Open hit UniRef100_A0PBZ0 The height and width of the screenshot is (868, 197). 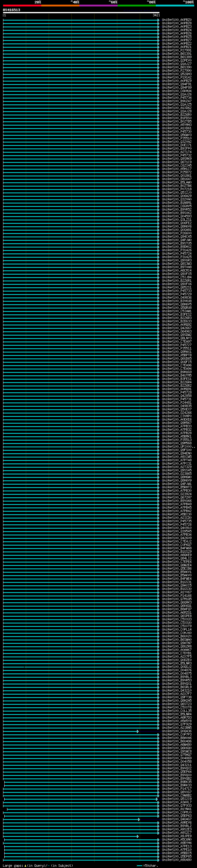coord(177,20)
